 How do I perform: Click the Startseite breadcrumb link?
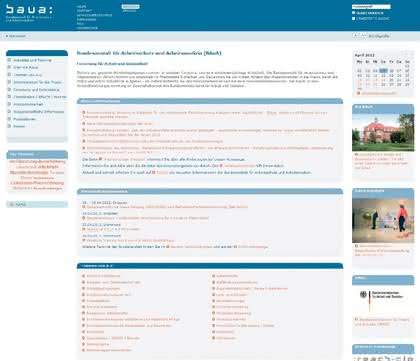(16, 36)
